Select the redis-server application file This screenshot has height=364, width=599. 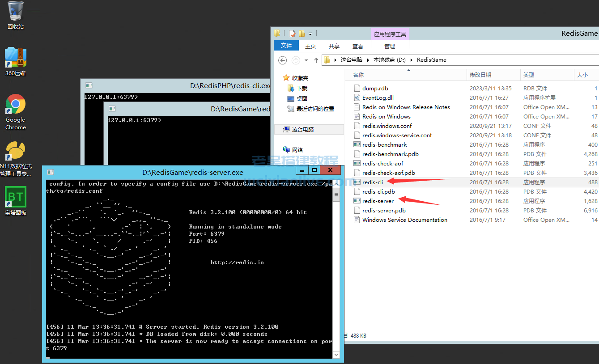click(378, 201)
